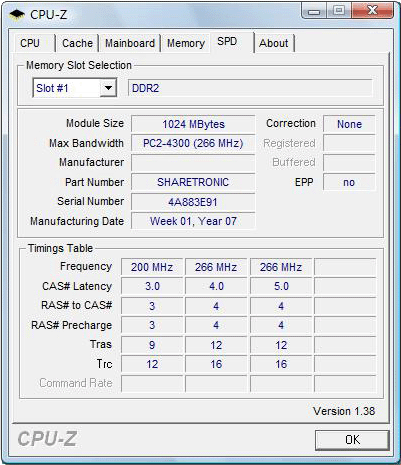Screen dimensions: 401x465
Task: Select the serial number 4A883E91
Action: pyautogui.click(x=193, y=202)
